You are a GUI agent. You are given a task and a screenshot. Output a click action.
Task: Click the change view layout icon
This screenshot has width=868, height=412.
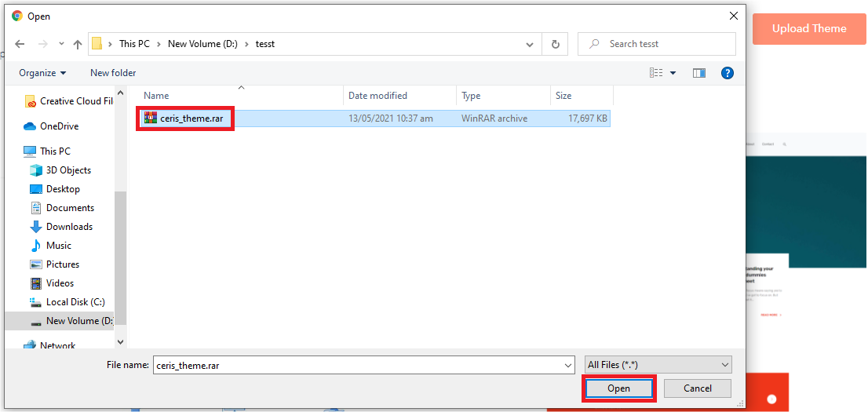pyautogui.click(x=656, y=73)
